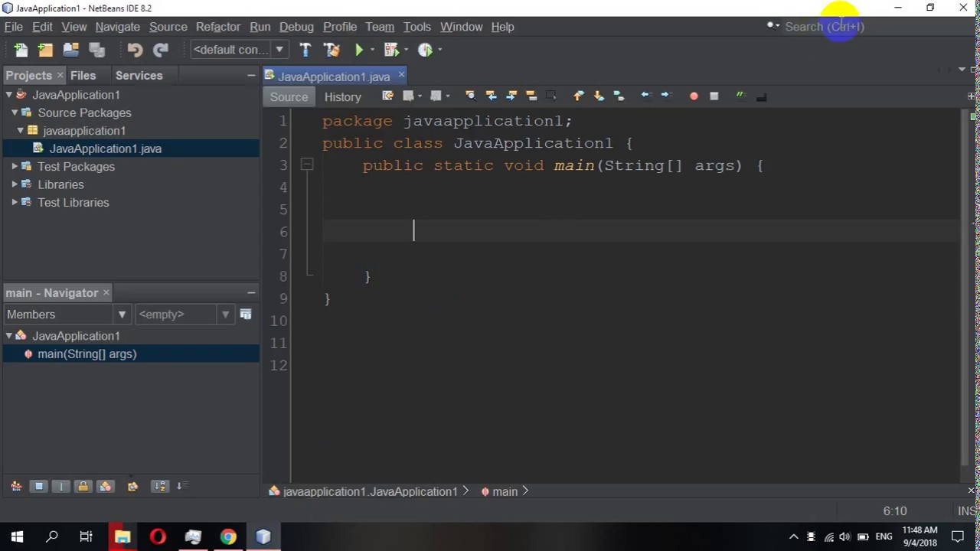Expand Test Packages node

(x=15, y=166)
